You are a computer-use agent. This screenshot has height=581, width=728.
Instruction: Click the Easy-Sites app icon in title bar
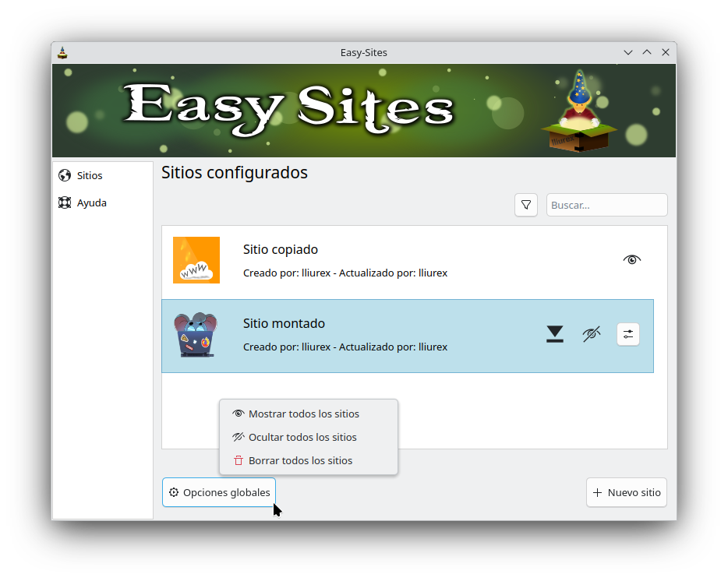click(x=63, y=53)
